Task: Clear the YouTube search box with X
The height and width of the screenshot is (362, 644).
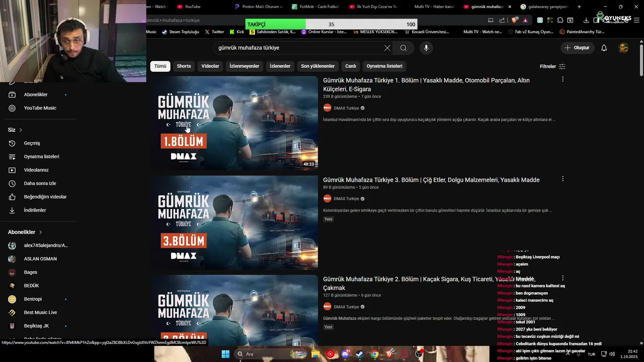Action: pyautogui.click(x=387, y=48)
